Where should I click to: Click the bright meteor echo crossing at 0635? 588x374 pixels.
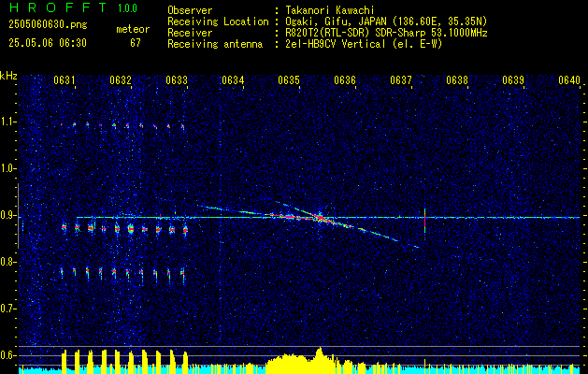(320, 218)
